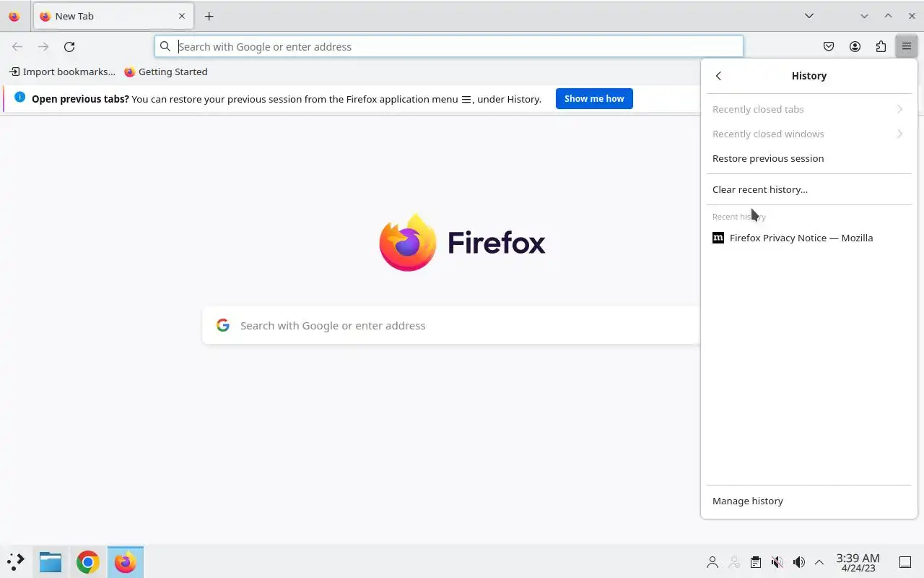Focus the top address bar field
Image resolution: width=924 pixels, height=578 pixels.
(448, 46)
